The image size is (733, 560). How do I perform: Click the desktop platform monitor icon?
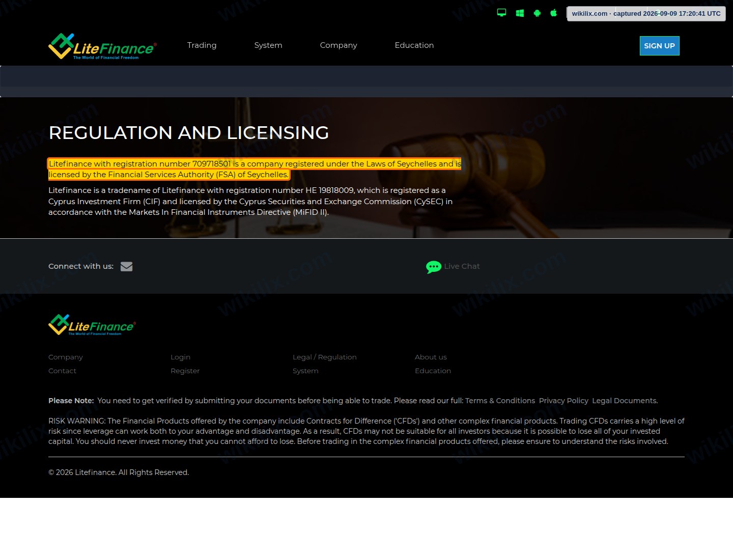(501, 13)
